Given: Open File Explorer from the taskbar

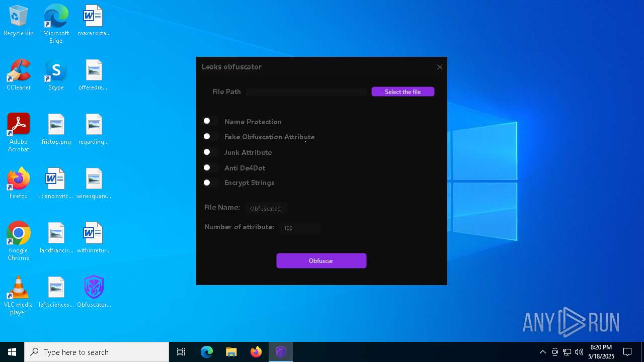Looking at the screenshot, I should click(x=231, y=352).
